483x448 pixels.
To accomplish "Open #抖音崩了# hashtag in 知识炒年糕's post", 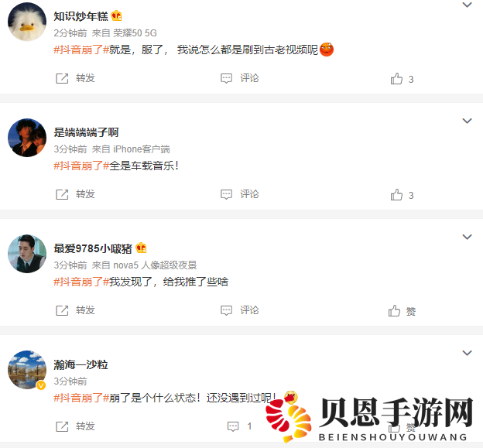I will (x=81, y=50).
